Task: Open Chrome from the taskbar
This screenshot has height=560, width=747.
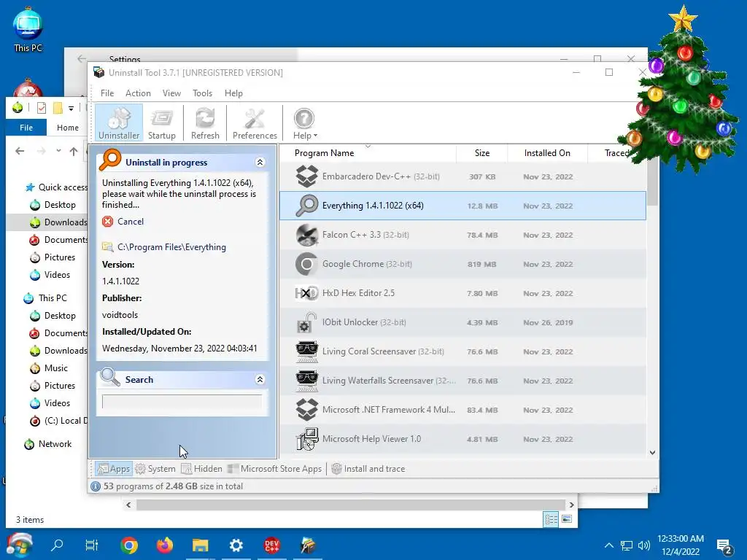Action: pos(129,545)
